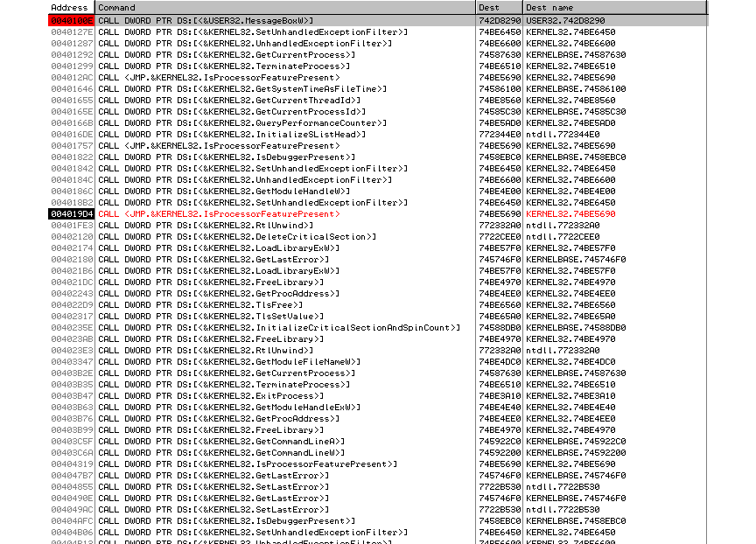Select the InitializeSListHead call row

[377, 135]
